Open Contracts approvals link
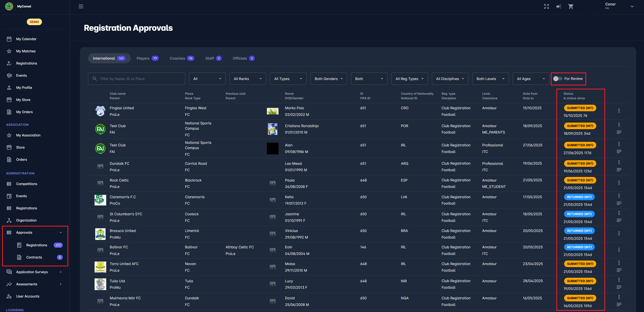The height and width of the screenshot is (312, 644). (x=34, y=257)
